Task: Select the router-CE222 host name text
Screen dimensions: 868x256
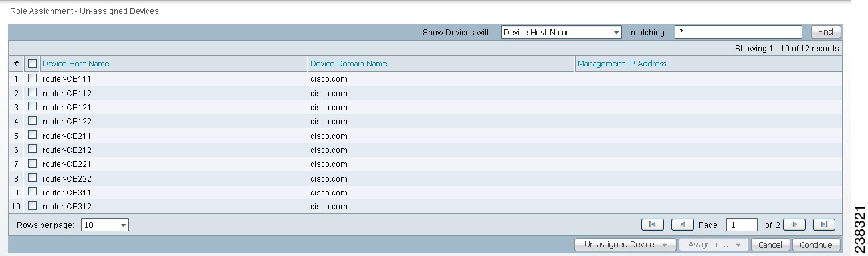Action: pyautogui.click(x=67, y=179)
